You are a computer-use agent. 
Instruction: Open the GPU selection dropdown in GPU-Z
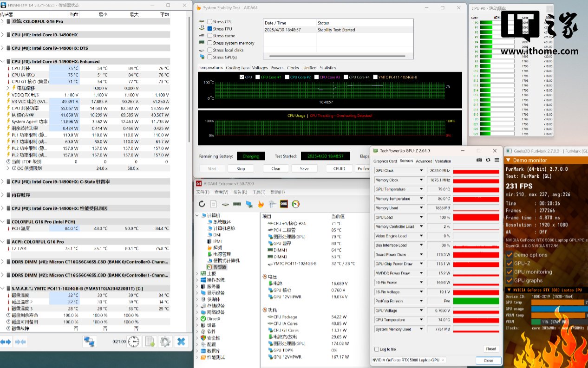443,360
